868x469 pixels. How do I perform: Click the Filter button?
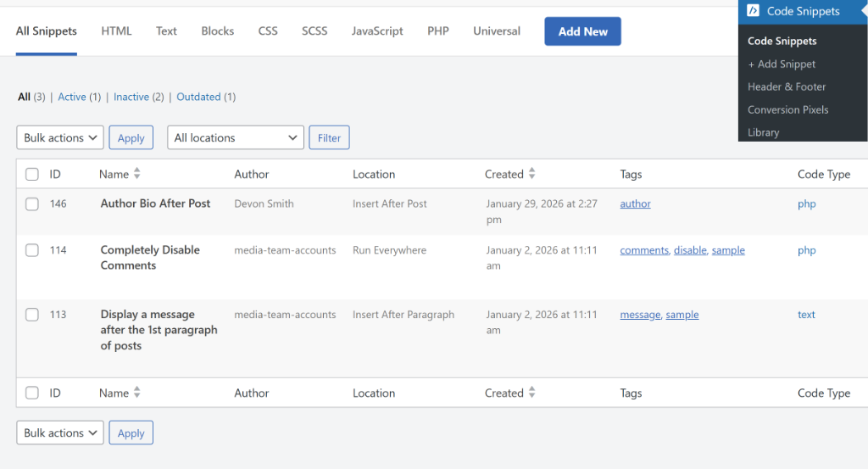[329, 137]
